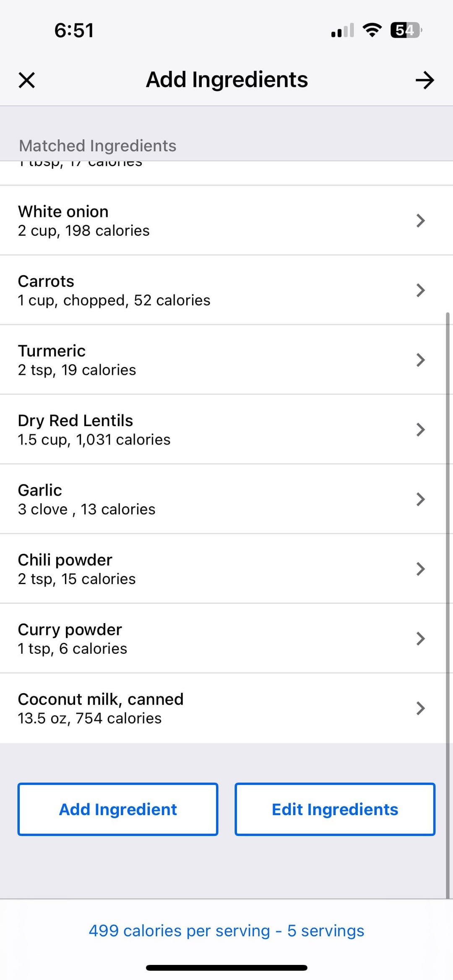Tap Curry powder chevron arrow
453x980 pixels.
click(x=420, y=638)
